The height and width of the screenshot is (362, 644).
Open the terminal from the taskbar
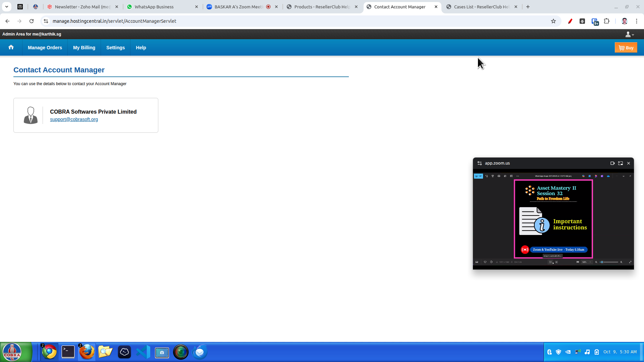pyautogui.click(x=68, y=352)
